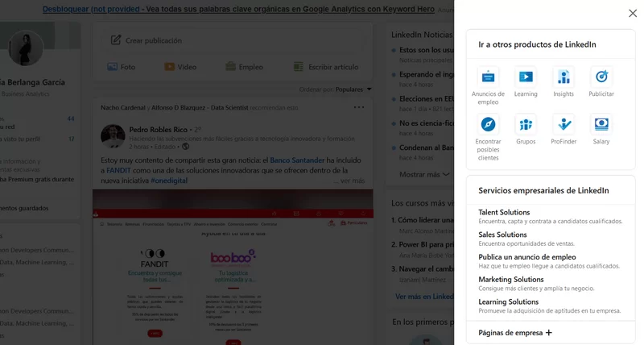Click the Sales Solutions link
This screenshot has width=644, height=345.
tap(502, 235)
